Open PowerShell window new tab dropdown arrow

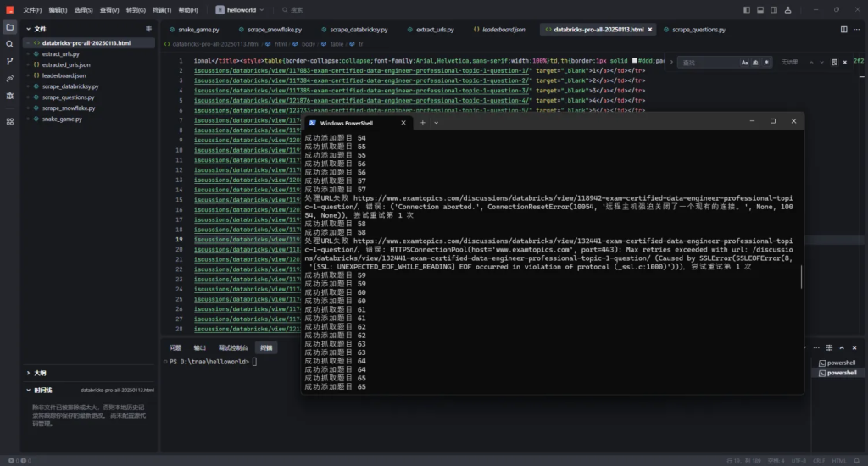point(437,123)
